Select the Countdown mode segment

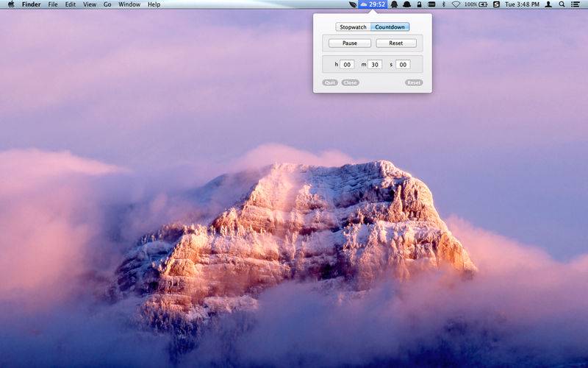tap(390, 27)
